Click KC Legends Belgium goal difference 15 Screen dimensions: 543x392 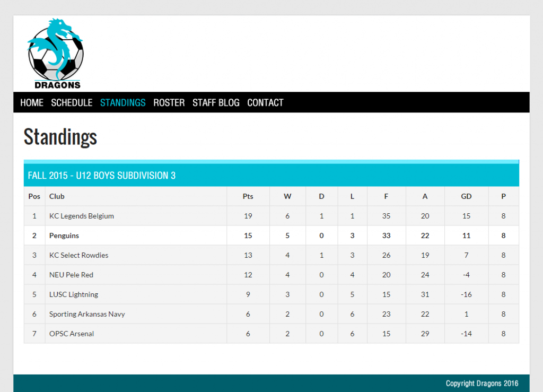click(466, 216)
